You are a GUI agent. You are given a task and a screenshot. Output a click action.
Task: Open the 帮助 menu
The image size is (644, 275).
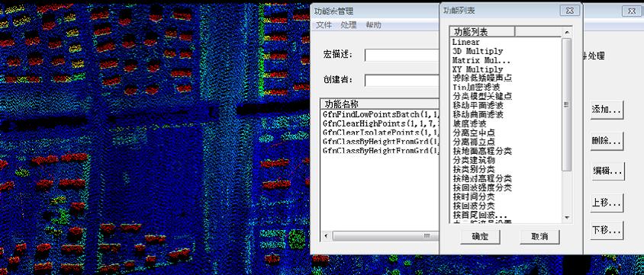373,25
